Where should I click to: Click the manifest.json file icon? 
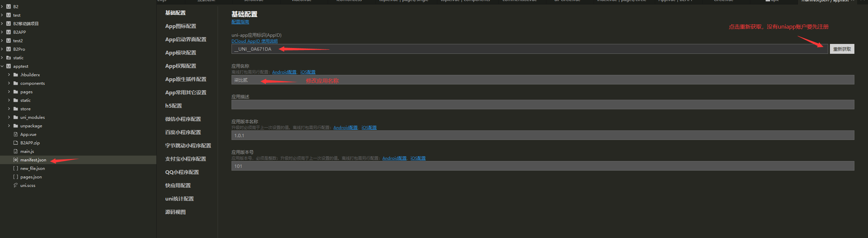(x=16, y=160)
